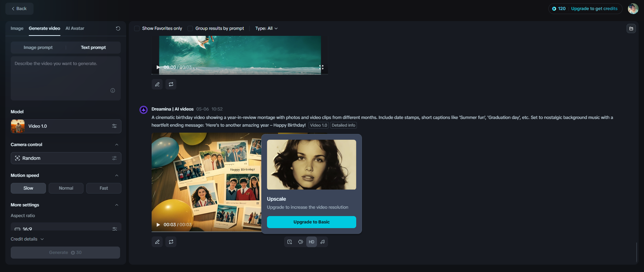Click the add soundtrack music note icon
Image resolution: width=644 pixels, height=272 pixels.
322,242
